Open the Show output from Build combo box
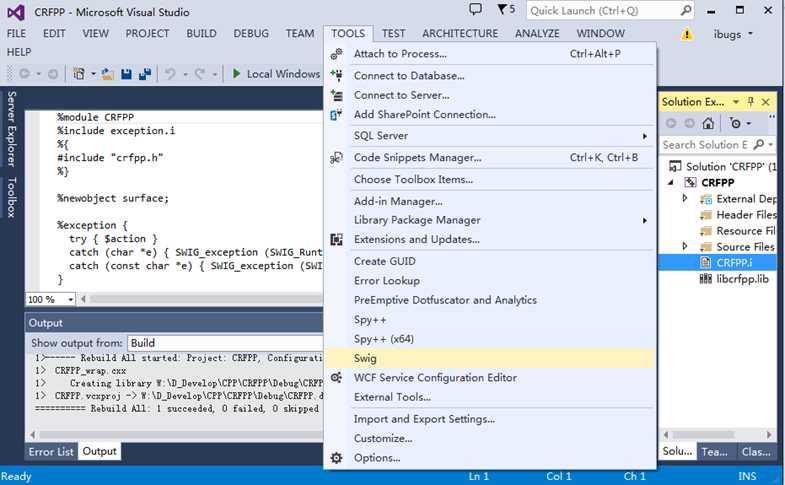This screenshot has height=485, width=785. 225,343
